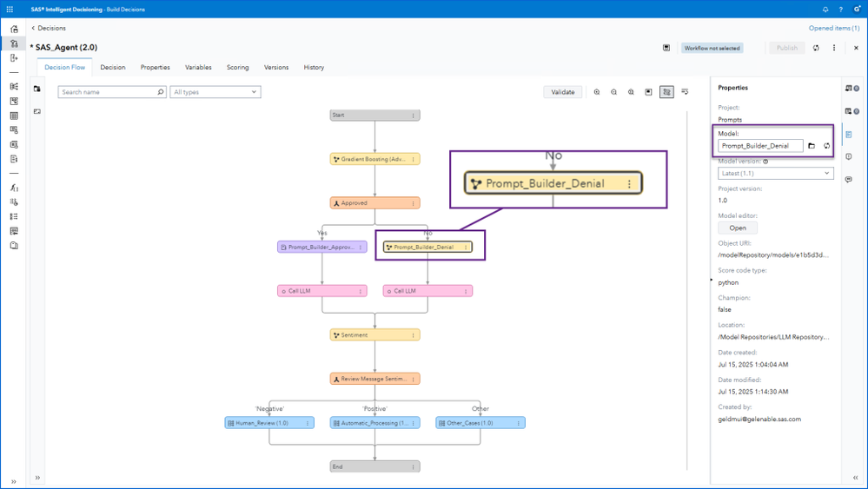This screenshot has width=868, height=489.
Task: Switch to the Decision Flow tab
Action: pos(65,68)
